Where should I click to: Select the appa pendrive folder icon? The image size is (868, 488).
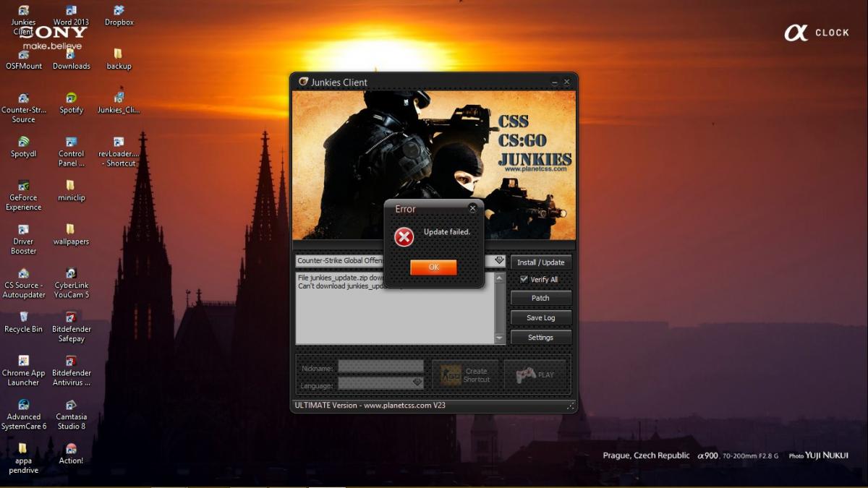(23, 459)
